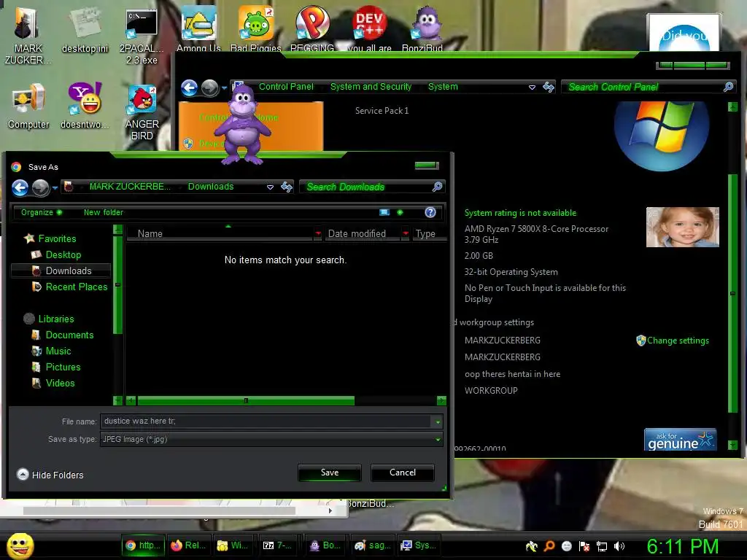Click the Save button
The width and height of the screenshot is (747, 560).
(x=330, y=472)
